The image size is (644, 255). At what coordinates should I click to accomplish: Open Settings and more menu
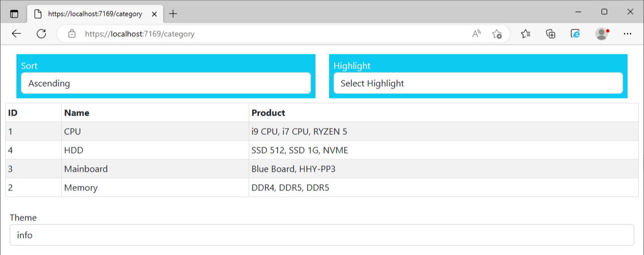coord(627,33)
